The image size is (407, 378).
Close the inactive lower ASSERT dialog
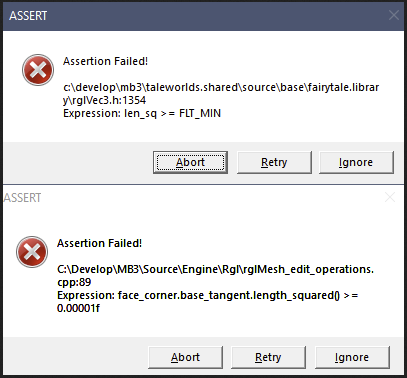click(x=390, y=197)
